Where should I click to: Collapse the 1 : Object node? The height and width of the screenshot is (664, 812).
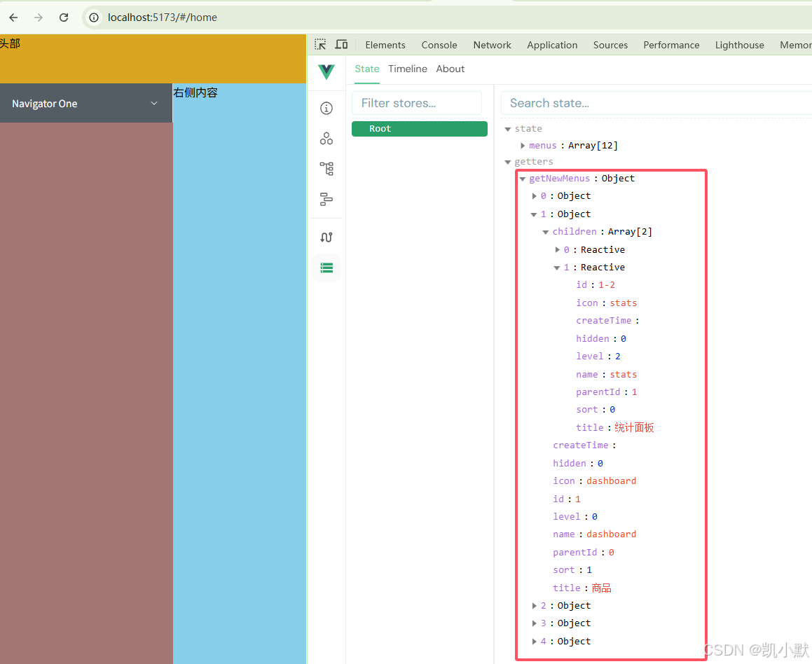(533, 214)
